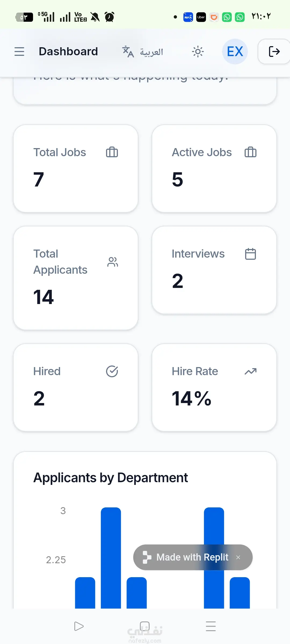Click the Hire Rate trending arrow icon

point(251,371)
